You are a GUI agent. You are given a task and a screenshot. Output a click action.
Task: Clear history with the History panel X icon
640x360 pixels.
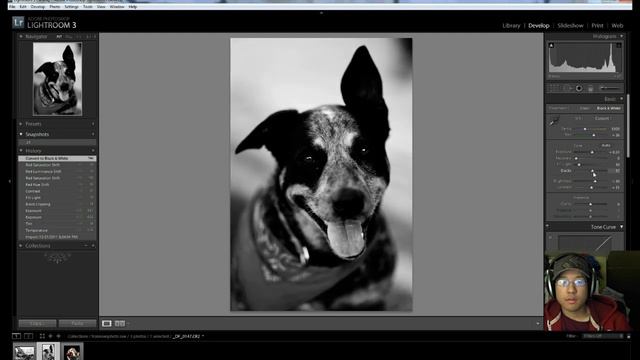coord(93,151)
